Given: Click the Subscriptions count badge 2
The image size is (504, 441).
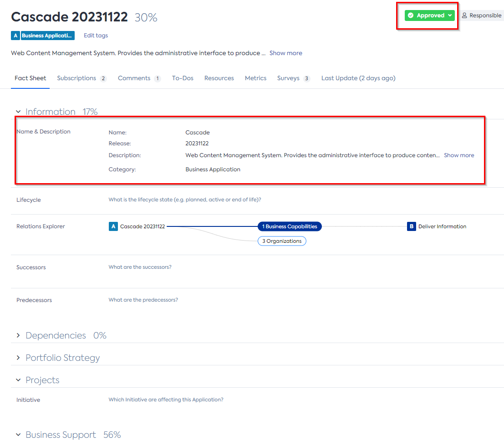Looking at the screenshot, I should [x=103, y=78].
